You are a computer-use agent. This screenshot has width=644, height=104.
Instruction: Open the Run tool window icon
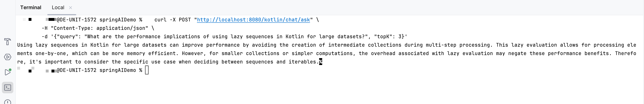point(7,72)
